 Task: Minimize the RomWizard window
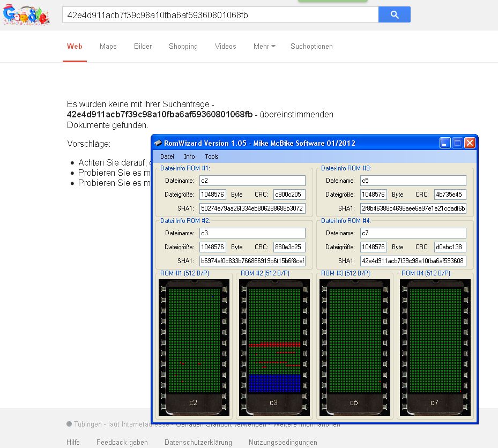[445, 143]
